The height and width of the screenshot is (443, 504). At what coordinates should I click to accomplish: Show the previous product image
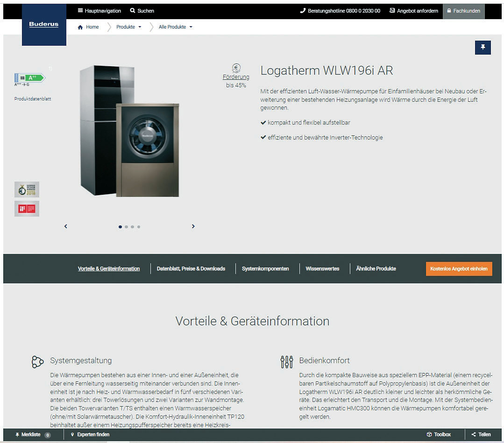pyautogui.click(x=66, y=226)
